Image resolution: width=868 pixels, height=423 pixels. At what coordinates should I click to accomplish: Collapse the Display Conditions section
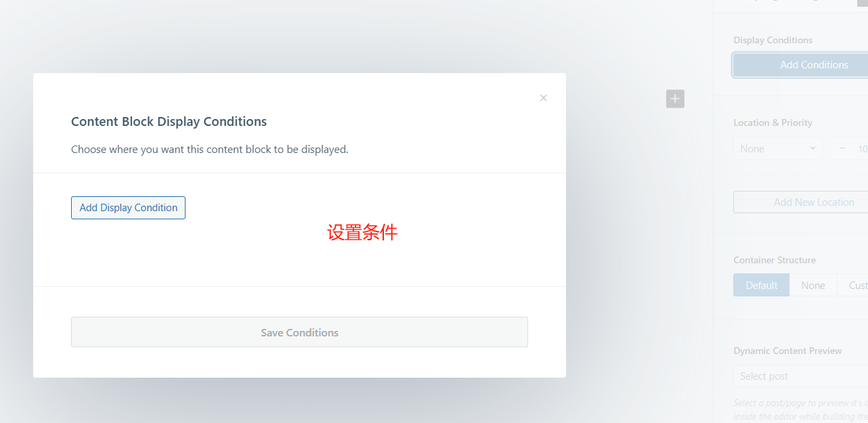pyautogui.click(x=773, y=40)
